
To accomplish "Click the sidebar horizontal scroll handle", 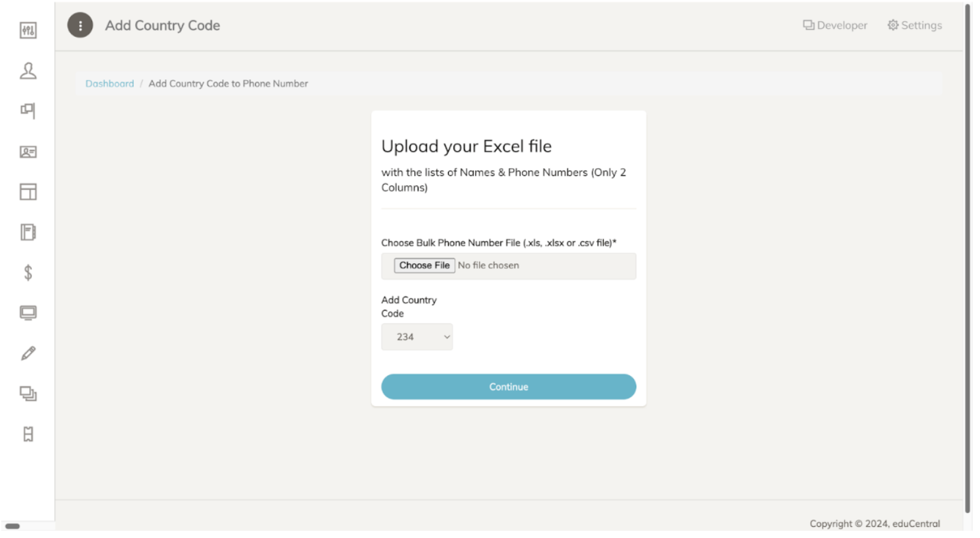I will [x=13, y=526].
